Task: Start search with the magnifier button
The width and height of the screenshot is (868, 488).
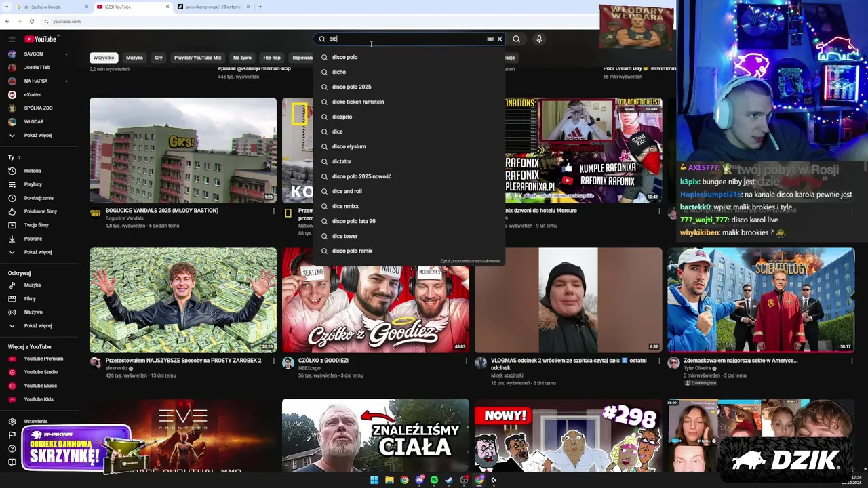Action: (x=516, y=39)
